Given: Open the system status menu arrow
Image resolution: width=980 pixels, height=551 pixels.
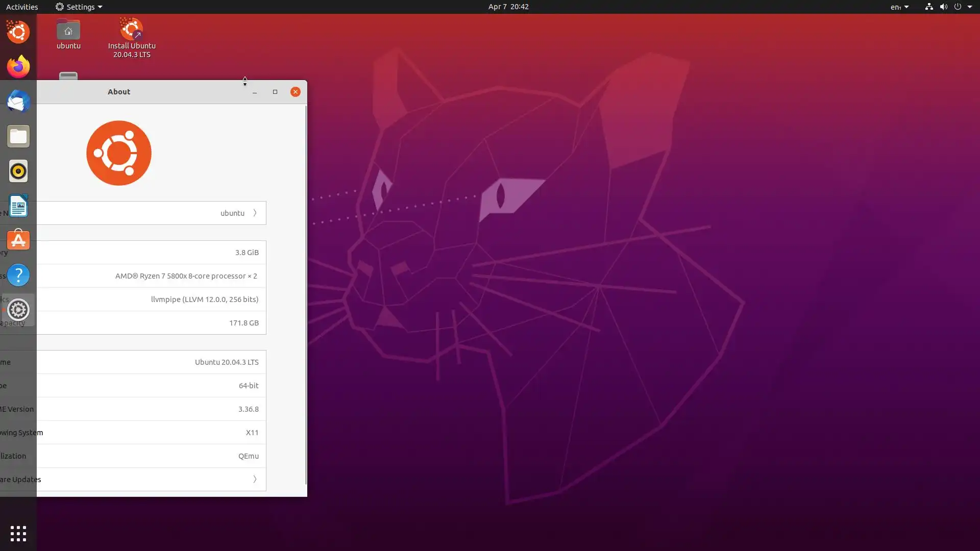Looking at the screenshot, I should (x=970, y=7).
